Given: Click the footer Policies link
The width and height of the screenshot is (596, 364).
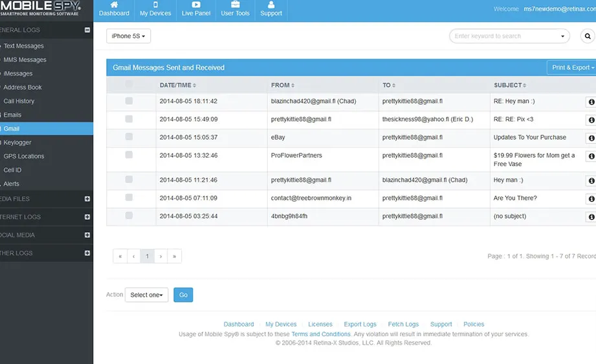Looking at the screenshot, I should pyautogui.click(x=474, y=324).
